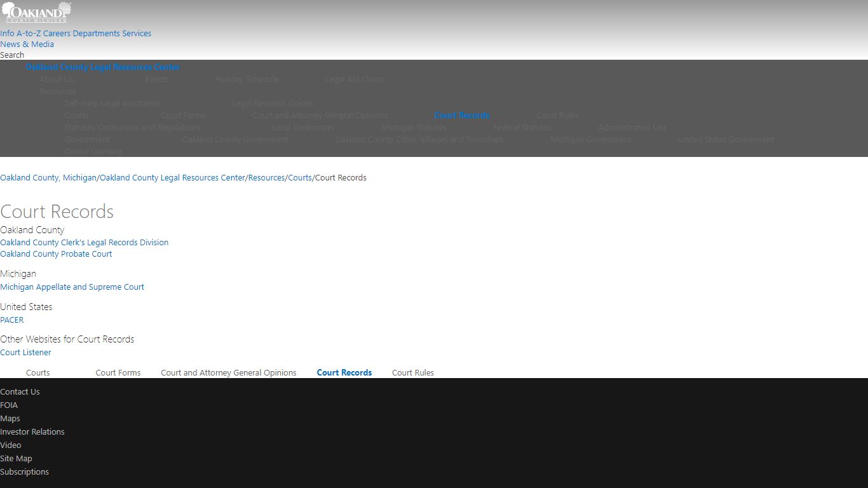
Task: Open Site Map in footer
Action: (x=16, y=459)
